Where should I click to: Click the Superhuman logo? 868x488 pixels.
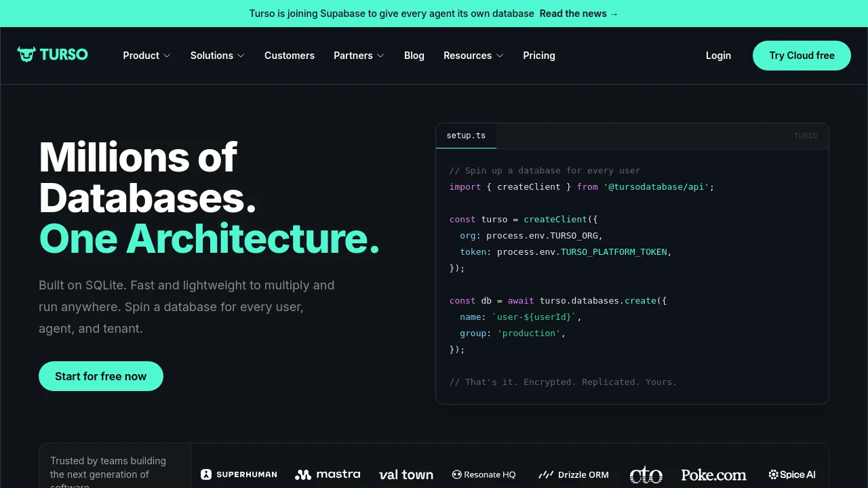(x=239, y=474)
